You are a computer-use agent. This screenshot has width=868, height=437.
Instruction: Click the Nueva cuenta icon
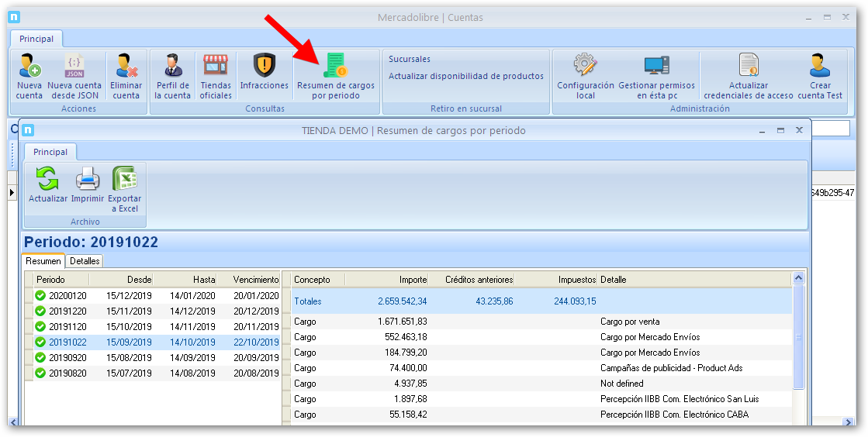point(29,67)
